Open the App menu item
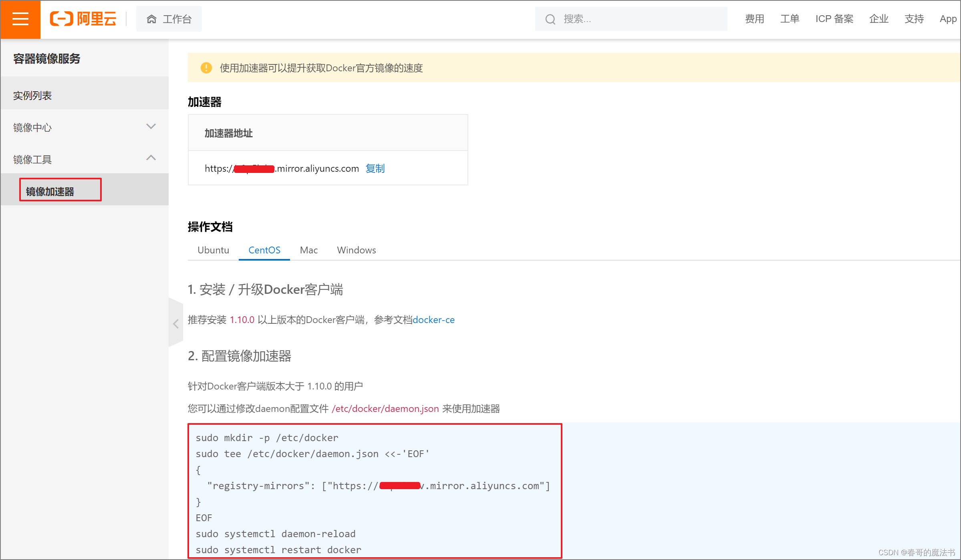The height and width of the screenshot is (560, 961). pyautogui.click(x=948, y=19)
